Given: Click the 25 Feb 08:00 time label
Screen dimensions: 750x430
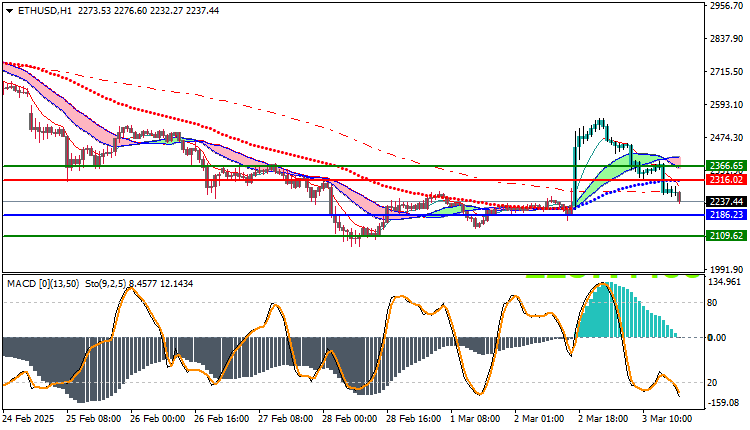Looking at the screenshot, I should 94,419.
